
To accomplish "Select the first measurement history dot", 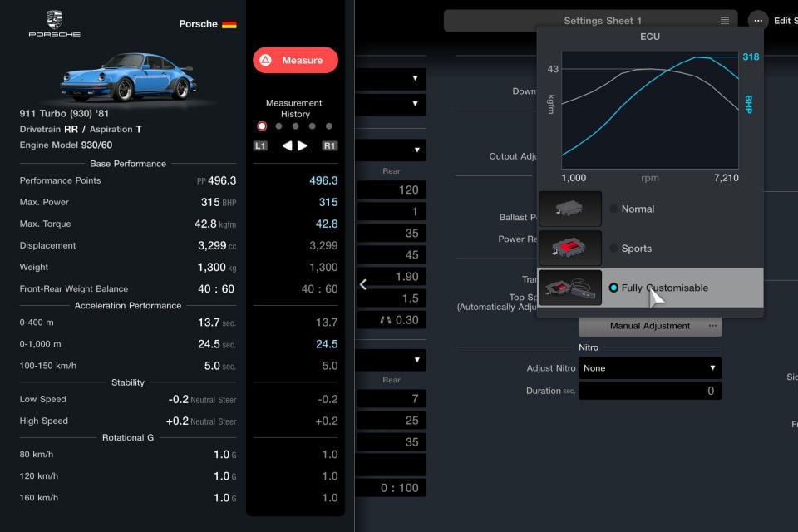I will [x=262, y=126].
